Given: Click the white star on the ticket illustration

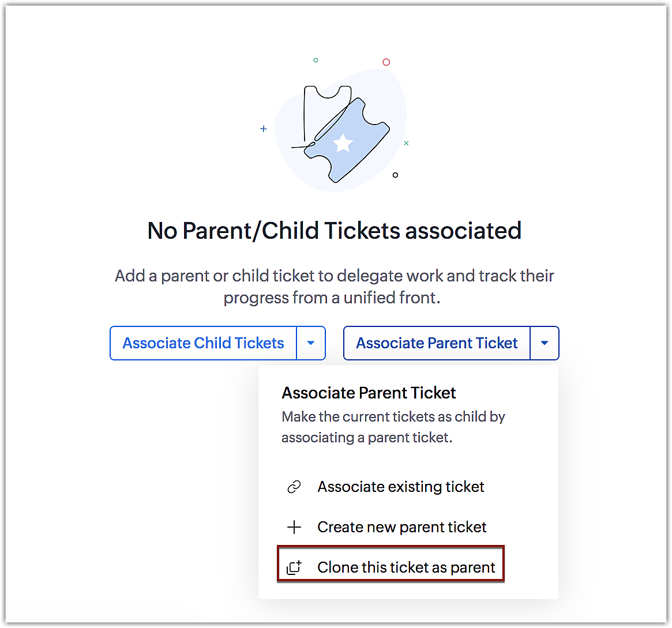Looking at the screenshot, I should pos(343,142).
